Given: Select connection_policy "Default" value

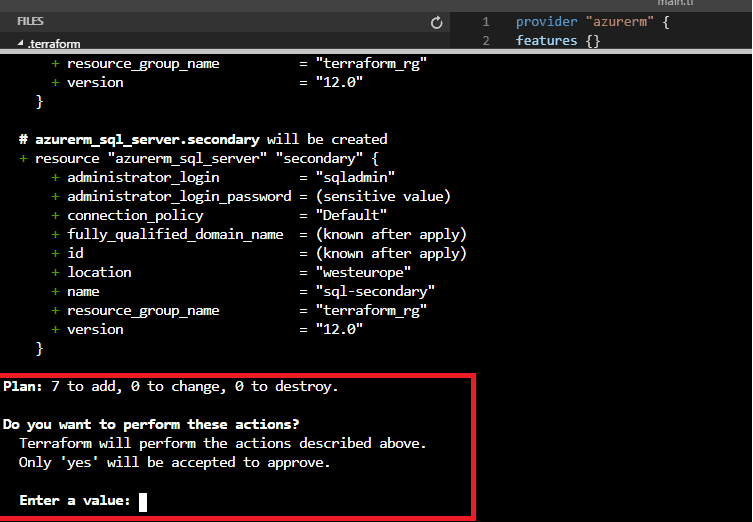Looking at the screenshot, I should pos(351,215).
